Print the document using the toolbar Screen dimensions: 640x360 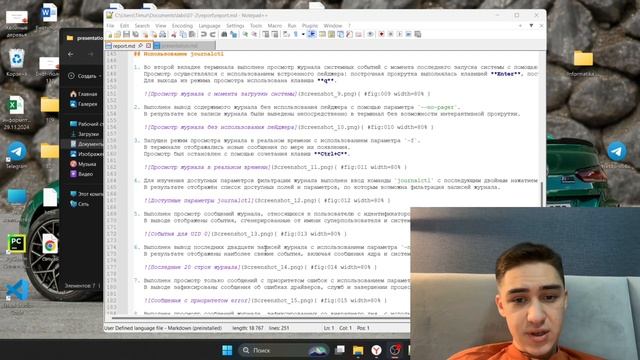[163, 34]
